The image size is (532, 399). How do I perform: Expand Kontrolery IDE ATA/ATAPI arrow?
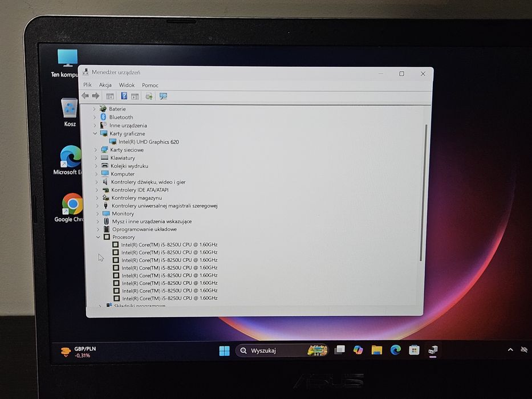click(x=97, y=190)
